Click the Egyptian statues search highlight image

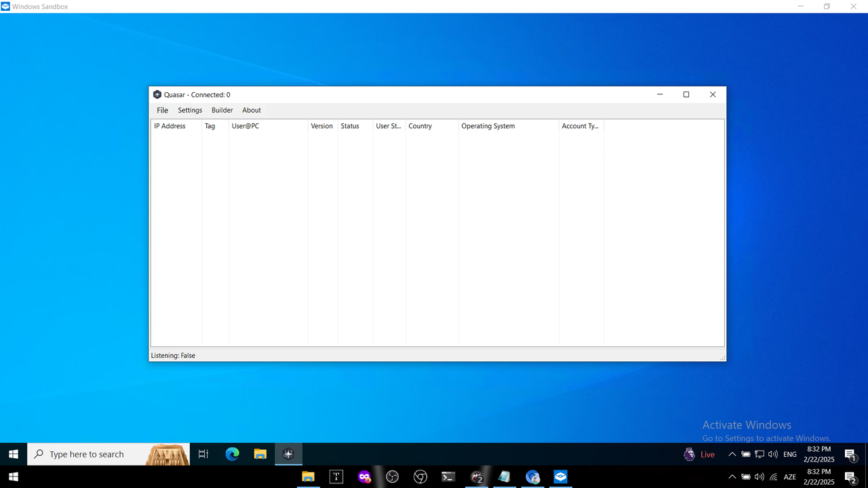(167, 454)
